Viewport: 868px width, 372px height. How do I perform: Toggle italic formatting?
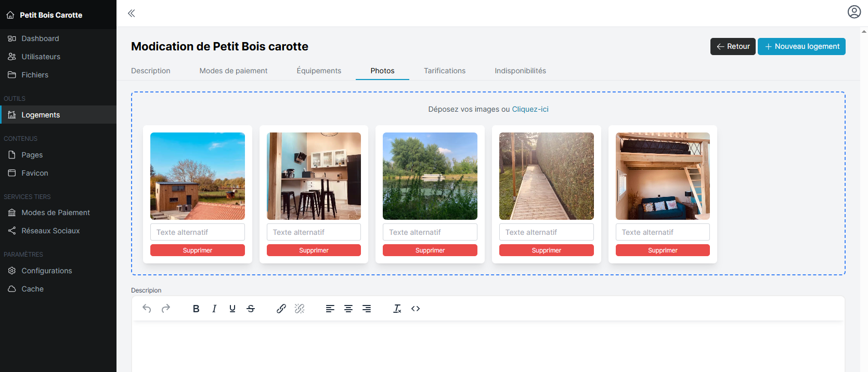[x=214, y=309]
